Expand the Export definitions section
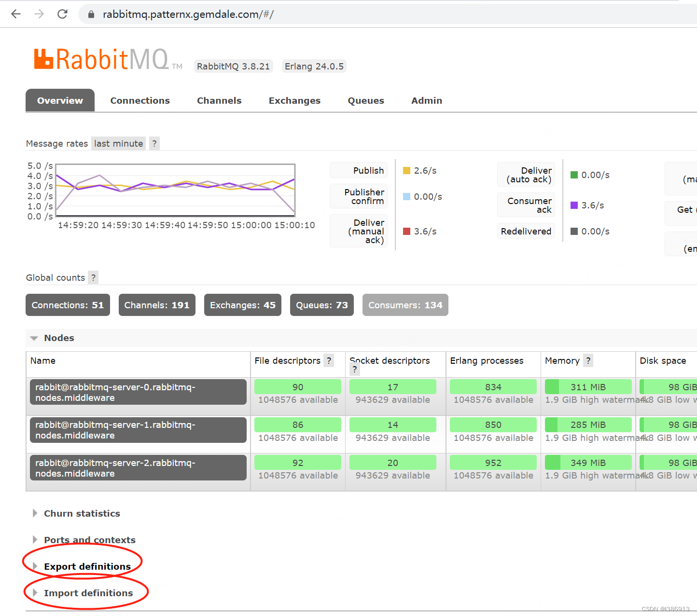This screenshot has height=616, width=697. pos(87,566)
